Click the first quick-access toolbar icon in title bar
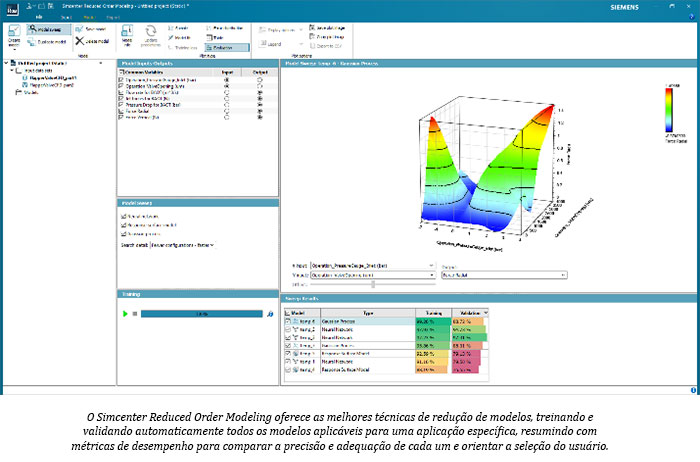Image resolution: width=700 pixels, height=462 pixels. point(30,6)
